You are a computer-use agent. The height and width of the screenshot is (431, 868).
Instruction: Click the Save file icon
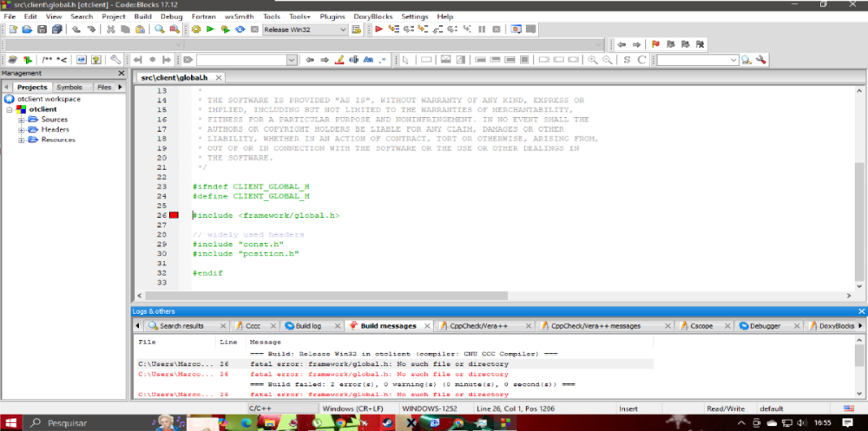(x=43, y=29)
